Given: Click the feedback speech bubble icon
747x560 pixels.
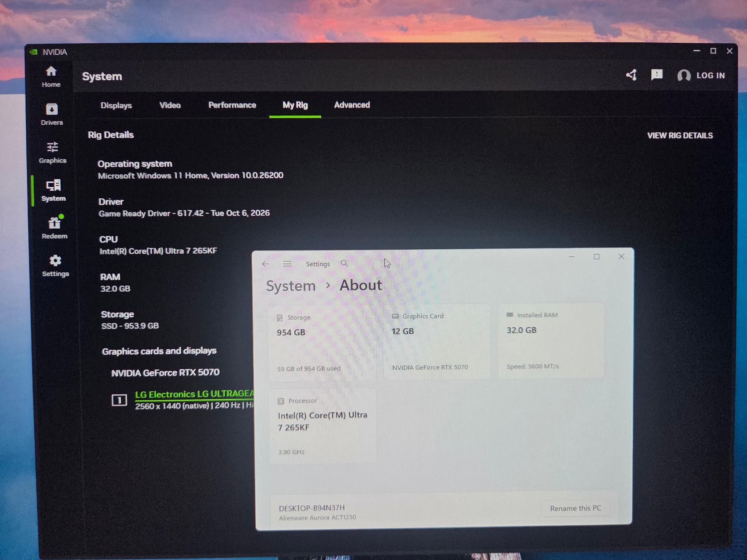Looking at the screenshot, I should [x=657, y=75].
